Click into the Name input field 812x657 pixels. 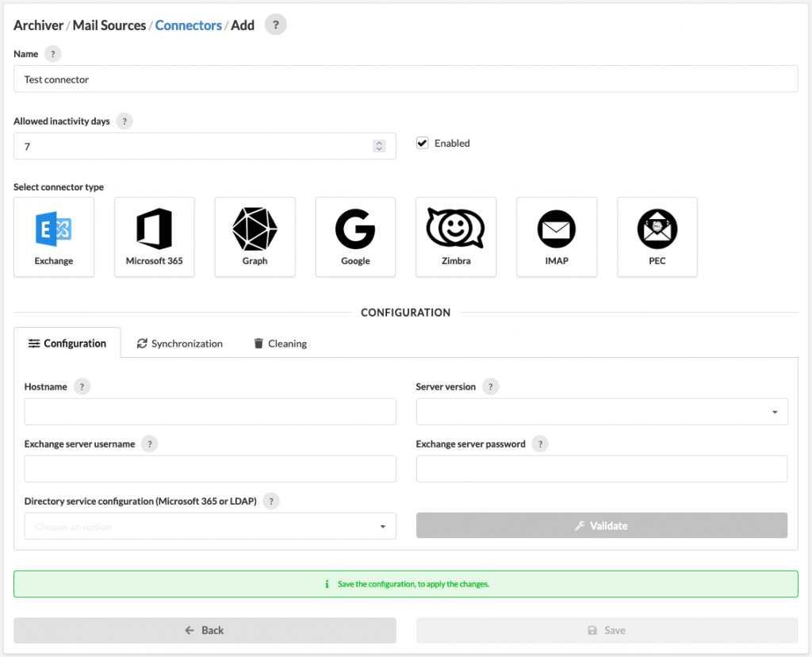tap(405, 79)
